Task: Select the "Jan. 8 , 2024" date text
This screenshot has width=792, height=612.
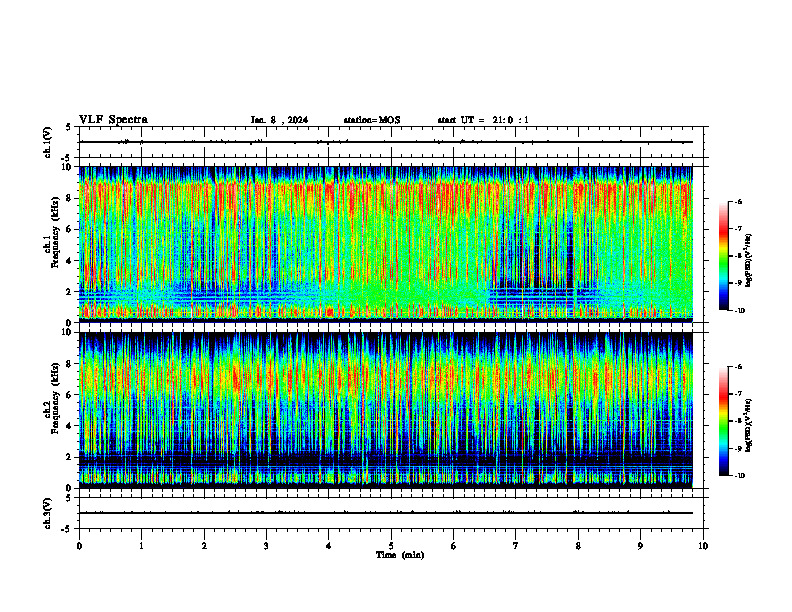Action: [x=279, y=120]
